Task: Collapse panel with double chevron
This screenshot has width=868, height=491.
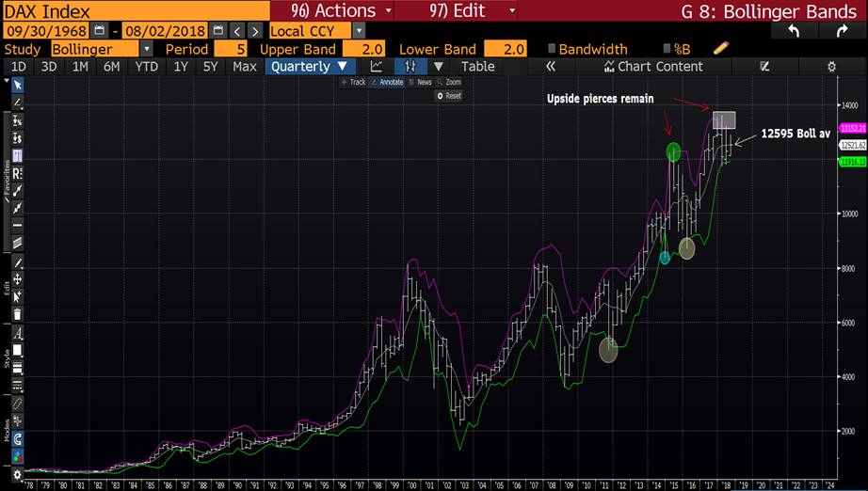Action: pyautogui.click(x=550, y=67)
